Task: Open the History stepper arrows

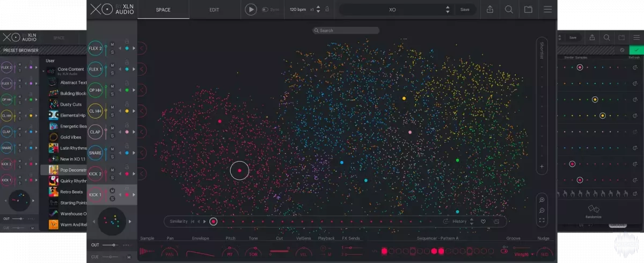Action: (x=472, y=221)
